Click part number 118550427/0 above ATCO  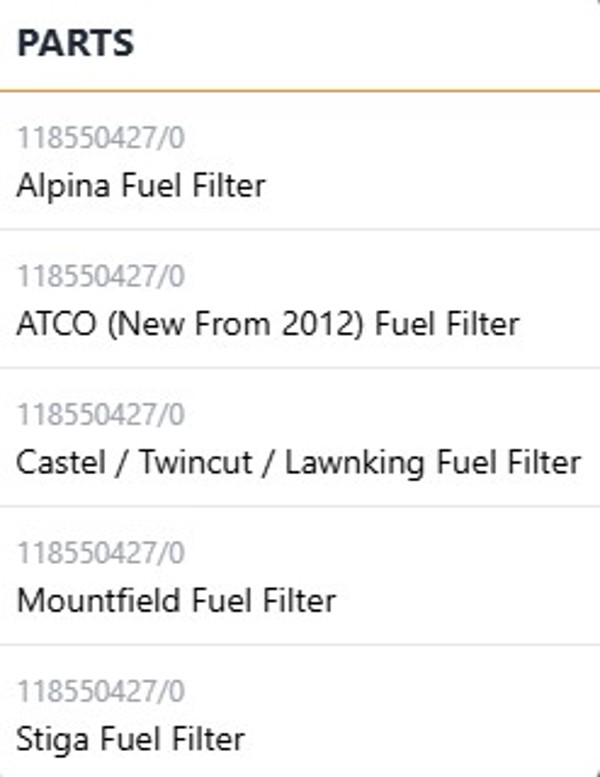pyautogui.click(x=101, y=276)
